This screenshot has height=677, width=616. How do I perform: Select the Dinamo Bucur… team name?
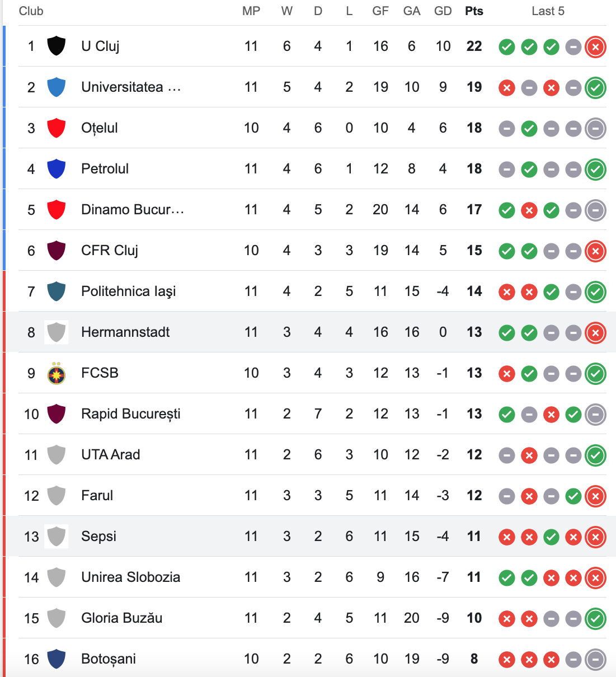pyautogui.click(x=133, y=209)
